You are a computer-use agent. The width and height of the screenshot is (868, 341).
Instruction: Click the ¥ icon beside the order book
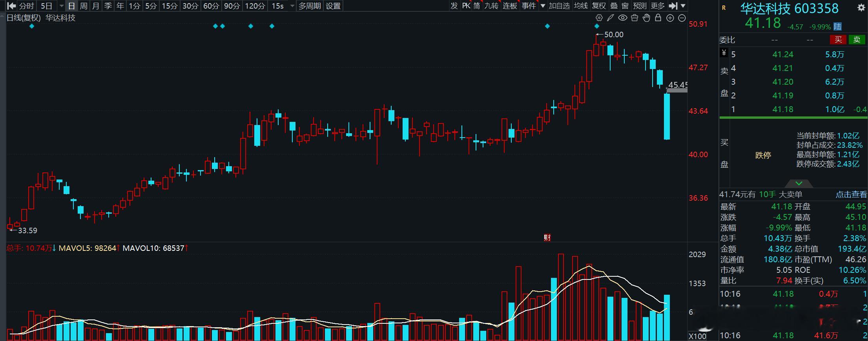[x=724, y=53]
